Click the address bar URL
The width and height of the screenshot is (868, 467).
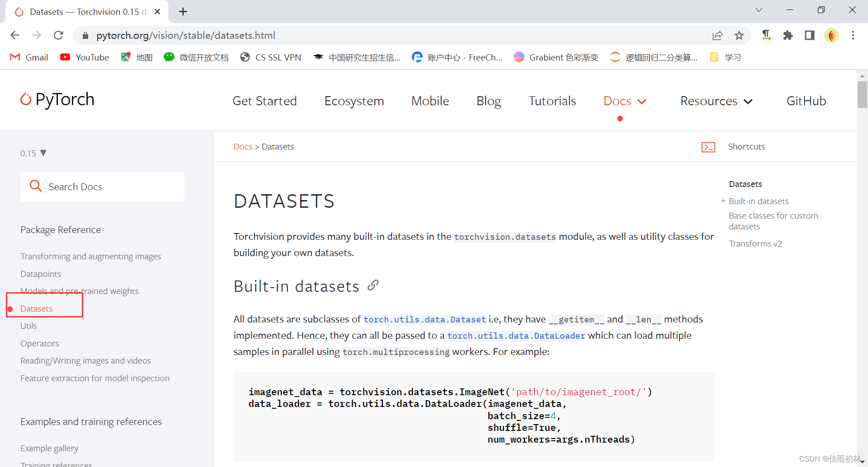[x=186, y=35]
